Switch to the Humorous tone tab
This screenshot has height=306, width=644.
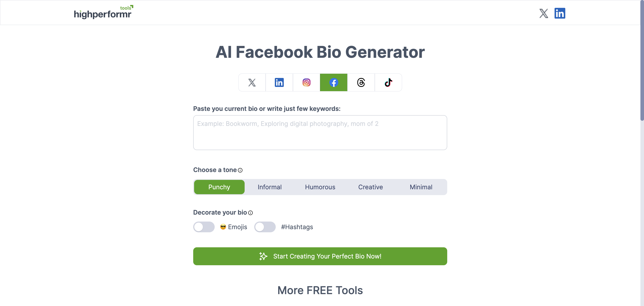(320, 187)
